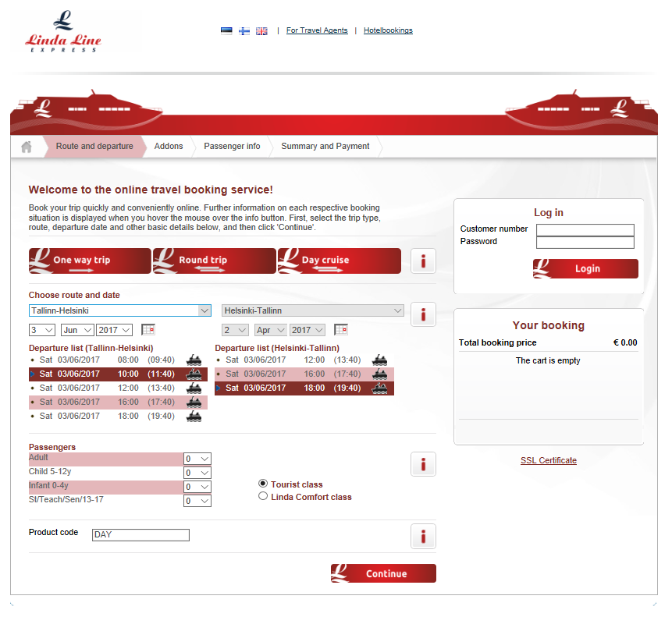Open the Tallinn-Helsinki route dropdown
Image resolution: width=672 pixels, height=617 pixels.
tap(120, 310)
